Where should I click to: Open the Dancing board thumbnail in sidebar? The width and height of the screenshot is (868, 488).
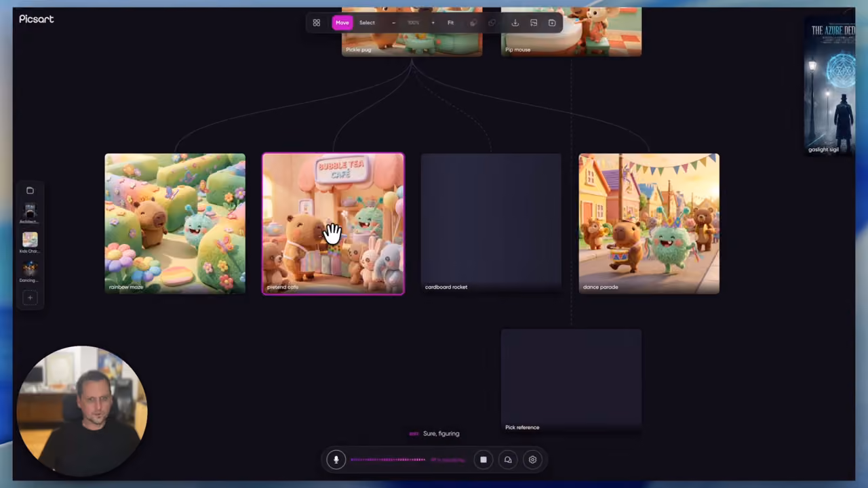point(29,271)
